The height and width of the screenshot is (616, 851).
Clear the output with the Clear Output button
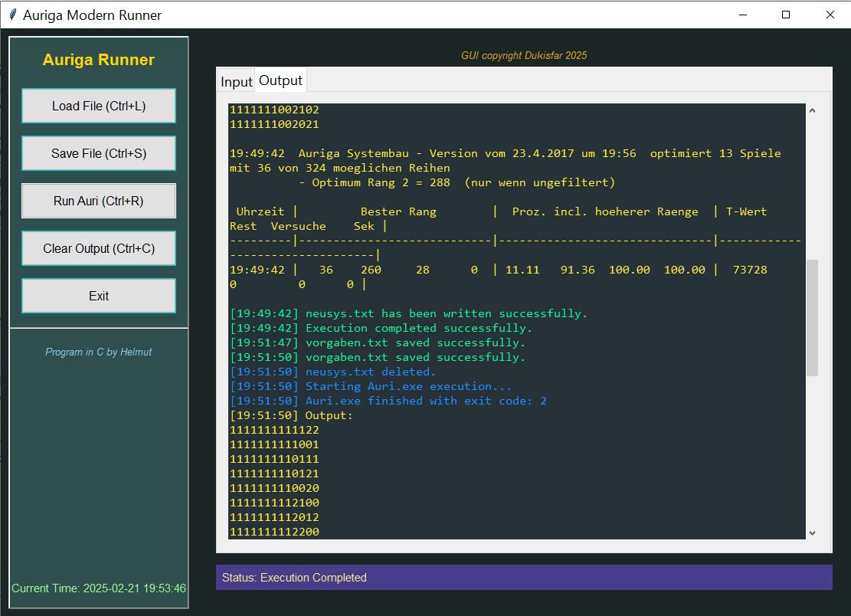(x=99, y=248)
